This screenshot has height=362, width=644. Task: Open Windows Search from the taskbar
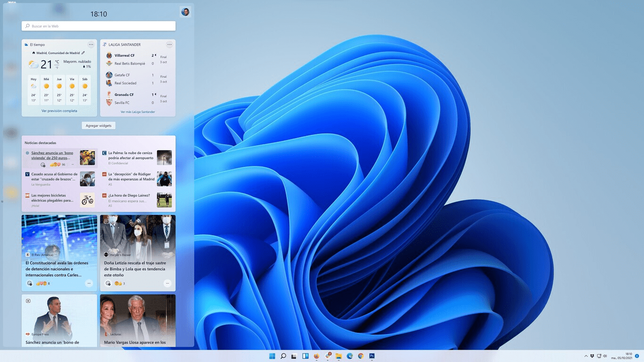283,356
